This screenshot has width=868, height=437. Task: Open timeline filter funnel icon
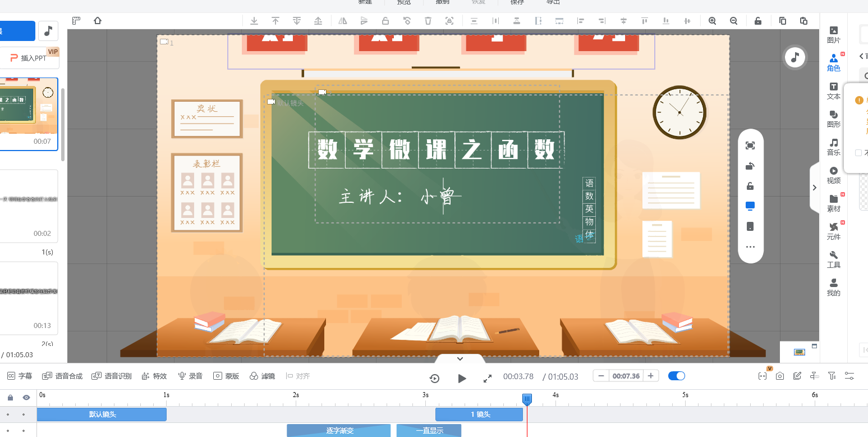[832, 376]
